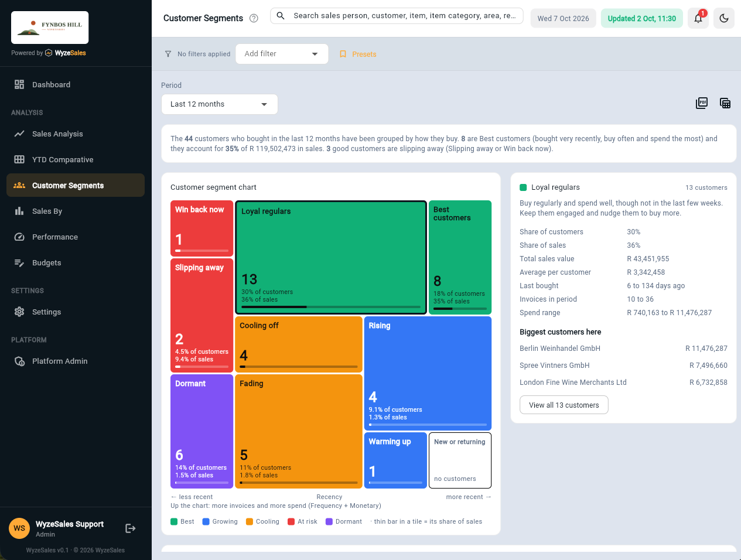Click the Performance gauge icon
The image size is (741, 560).
(19, 237)
